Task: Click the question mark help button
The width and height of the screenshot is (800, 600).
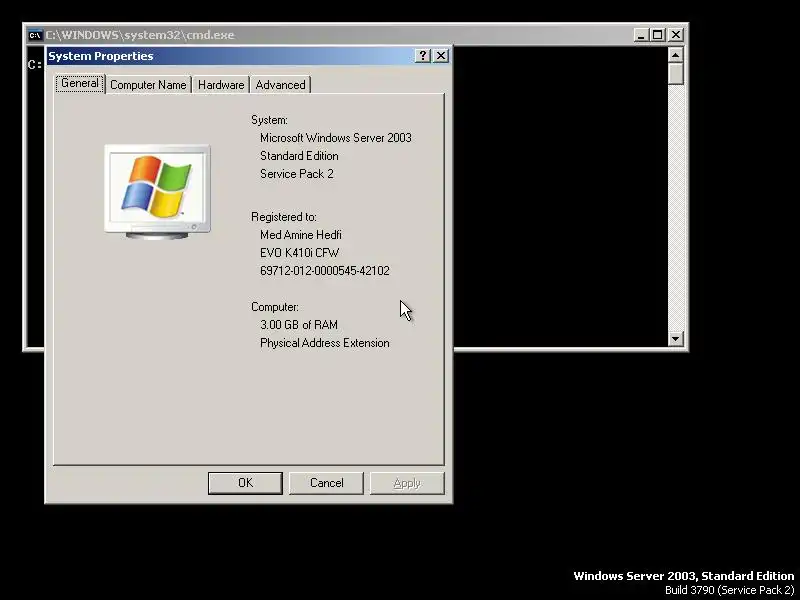Action: 423,56
